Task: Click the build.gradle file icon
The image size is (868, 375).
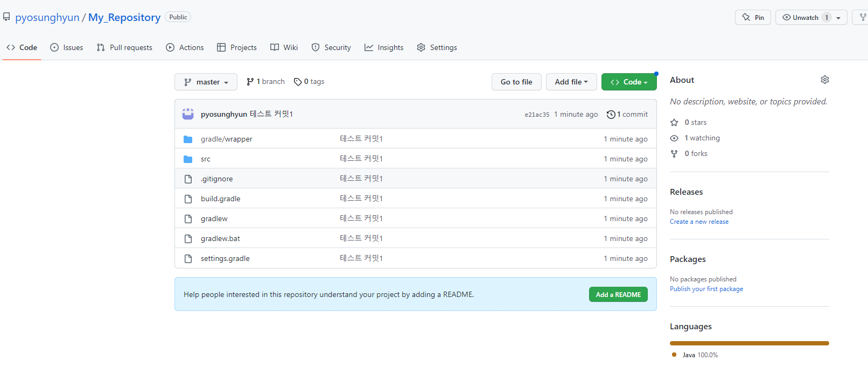Action: (188, 199)
